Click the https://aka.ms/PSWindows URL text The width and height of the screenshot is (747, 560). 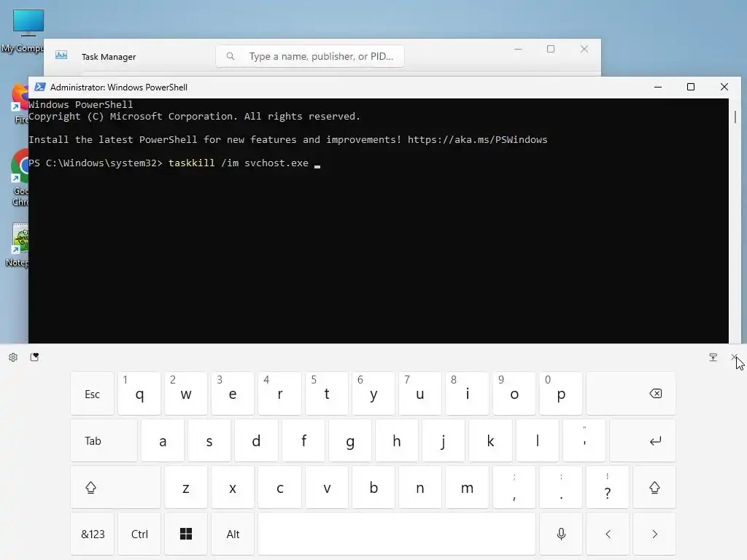pos(477,139)
